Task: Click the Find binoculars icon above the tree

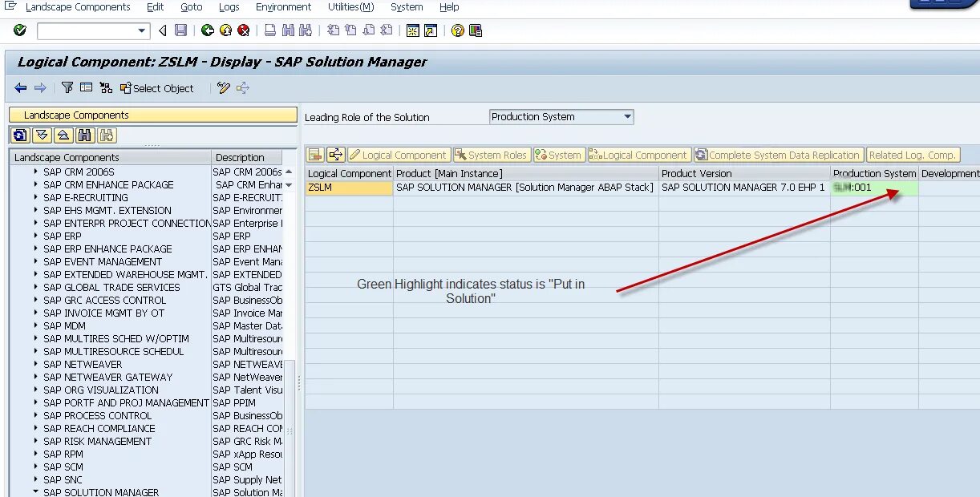Action: click(x=86, y=135)
